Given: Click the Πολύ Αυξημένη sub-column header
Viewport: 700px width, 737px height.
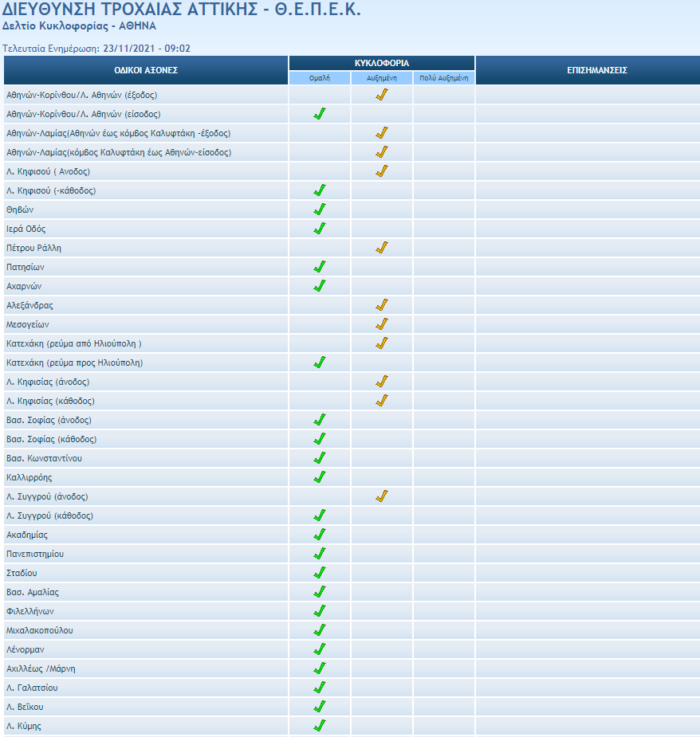Looking at the screenshot, I should point(444,78).
